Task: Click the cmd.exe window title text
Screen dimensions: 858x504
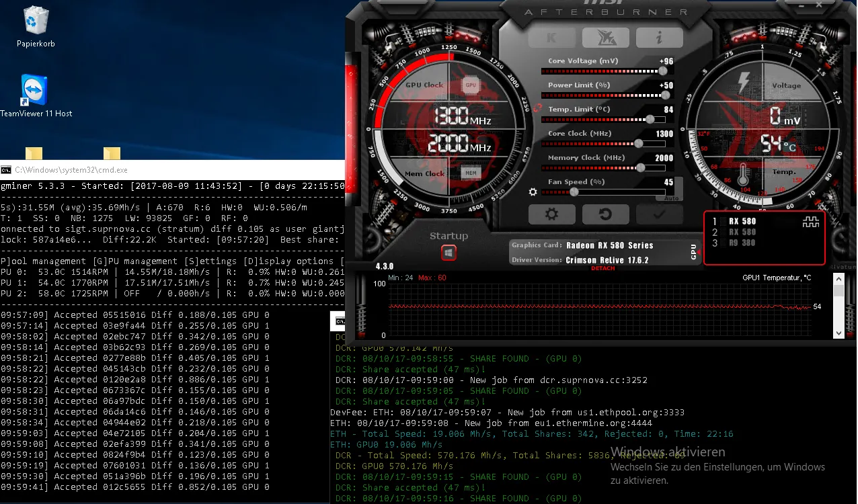Action: pos(71,170)
